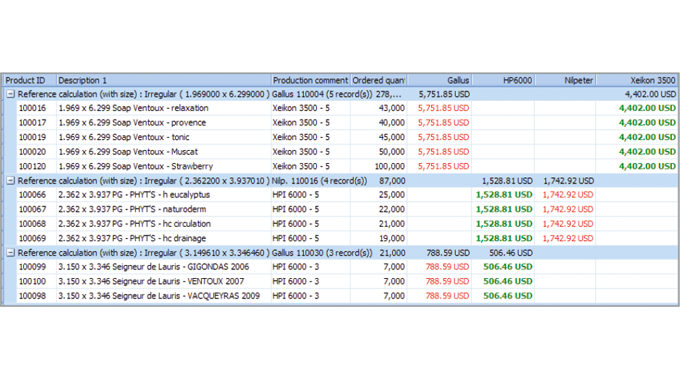Click HP6000 group total 506.46 USD
The image size is (680, 380).
(x=511, y=252)
